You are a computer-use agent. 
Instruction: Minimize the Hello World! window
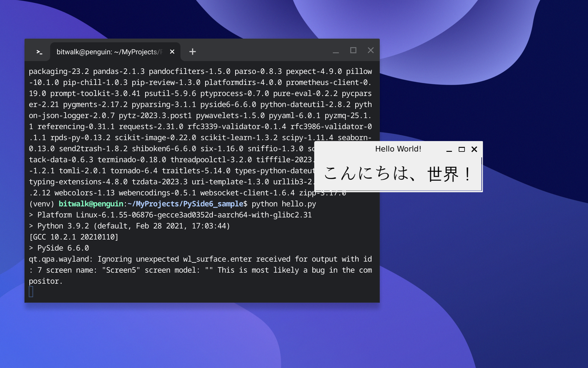449,149
